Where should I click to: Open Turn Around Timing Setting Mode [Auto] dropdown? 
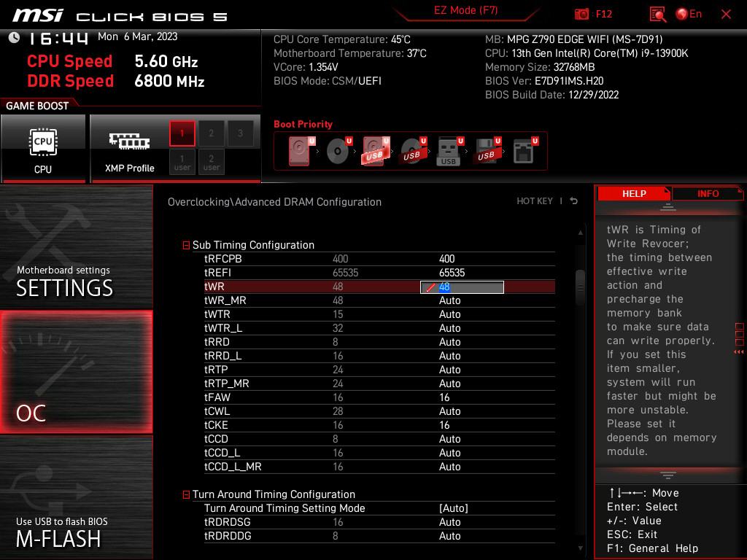[x=453, y=508]
